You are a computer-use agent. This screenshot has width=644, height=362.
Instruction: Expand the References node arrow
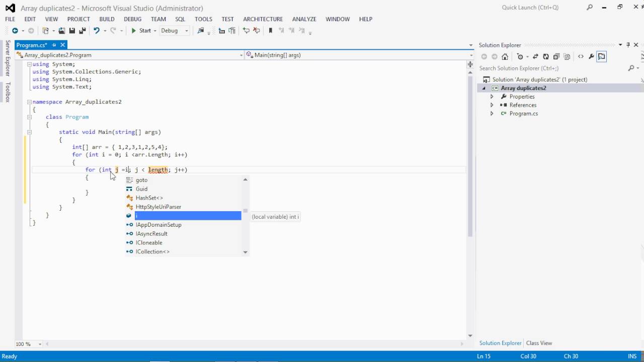pyautogui.click(x=492, y=105)
